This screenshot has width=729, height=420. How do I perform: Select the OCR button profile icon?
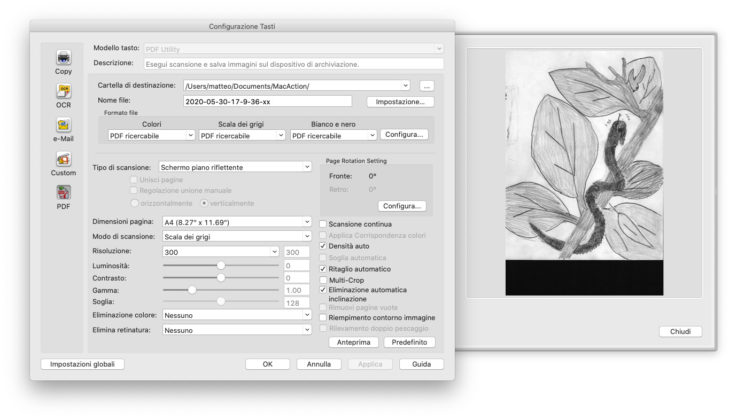coord(64,91)
